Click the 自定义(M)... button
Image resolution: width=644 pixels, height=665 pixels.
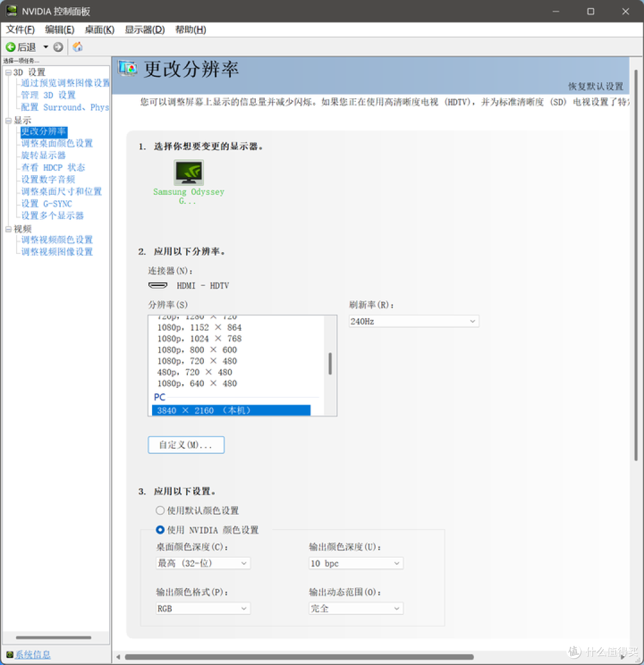186,445
